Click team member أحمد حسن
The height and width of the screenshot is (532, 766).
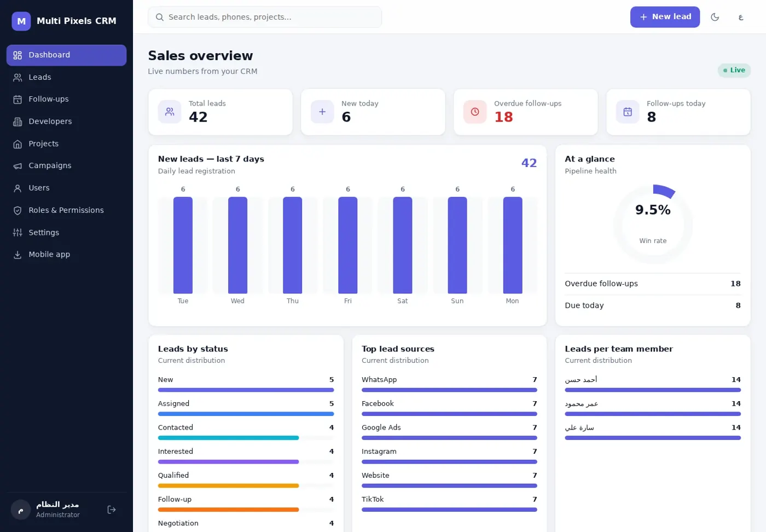[x=581, y=379]
